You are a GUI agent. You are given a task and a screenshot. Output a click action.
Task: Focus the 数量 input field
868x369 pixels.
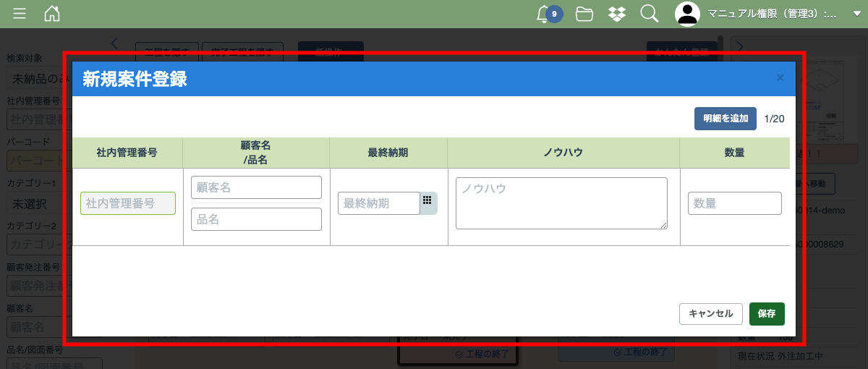pos(734,203)
